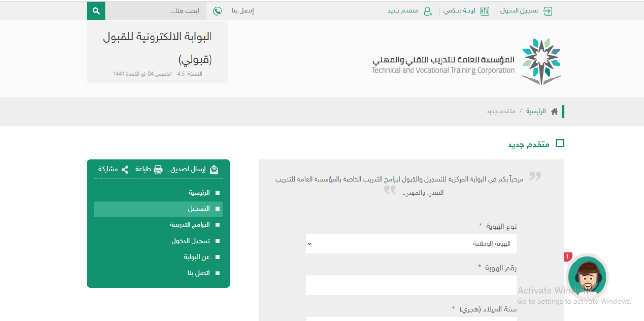Click the home icon in breadcrumb
This screenshot has width=644, height=321.
(554, 112)
